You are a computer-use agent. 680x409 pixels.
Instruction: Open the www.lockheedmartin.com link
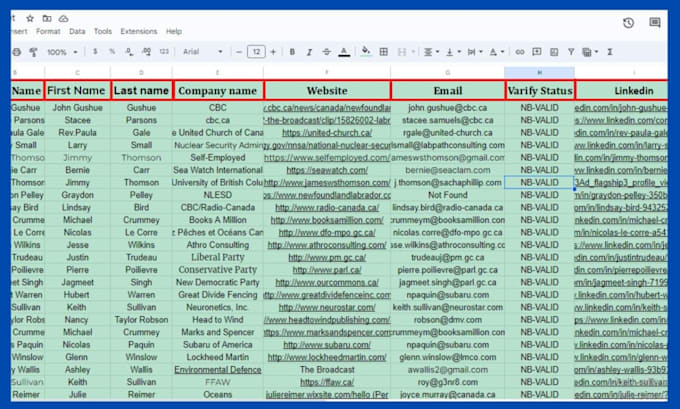[327, 357]
